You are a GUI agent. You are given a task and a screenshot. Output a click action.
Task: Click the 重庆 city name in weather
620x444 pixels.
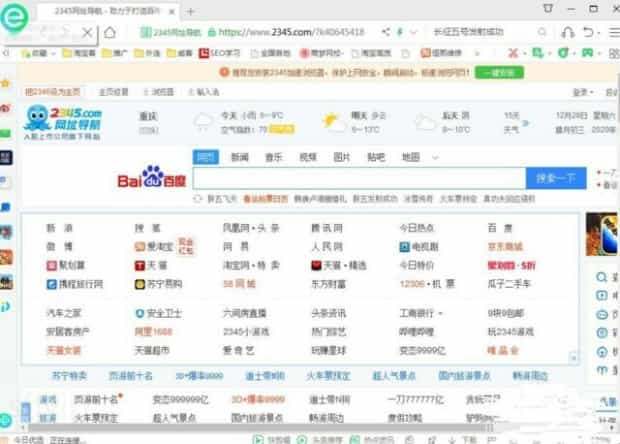pos(149,116)
